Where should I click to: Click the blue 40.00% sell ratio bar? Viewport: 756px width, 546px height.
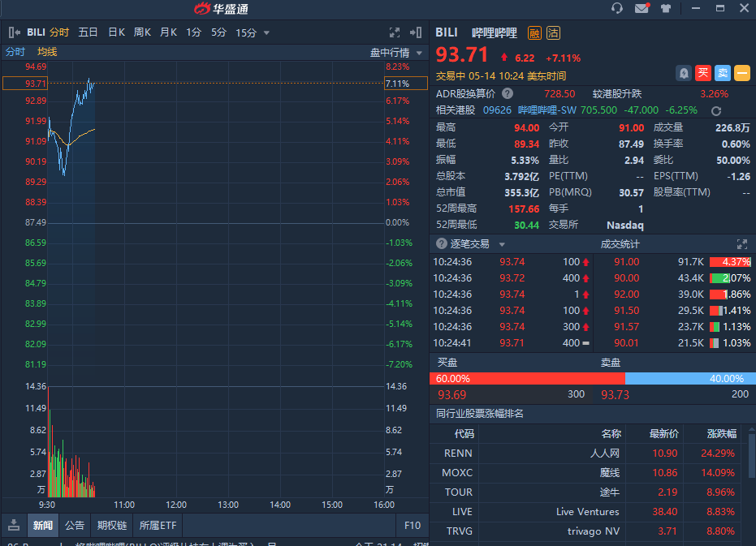[690, 378]
